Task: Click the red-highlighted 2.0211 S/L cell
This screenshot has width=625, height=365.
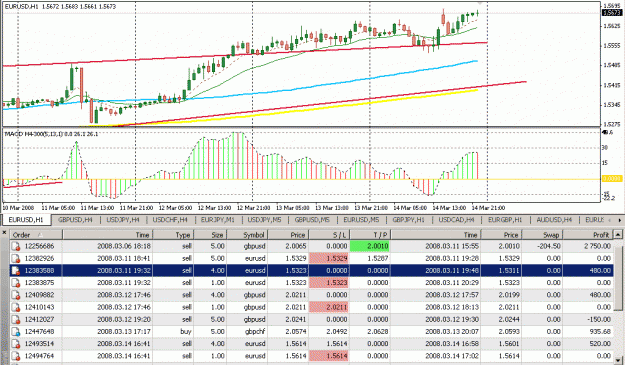Action: (329, 307)
